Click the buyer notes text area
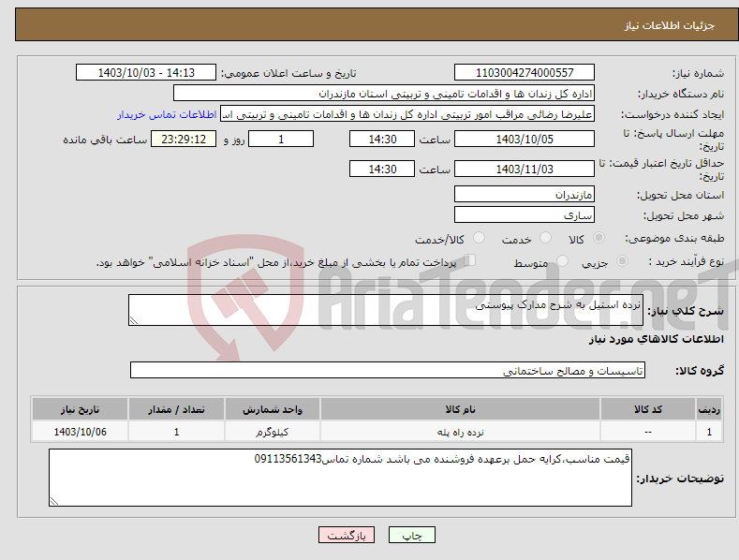This screenshot has height=560, width=739. coord(340,478)
